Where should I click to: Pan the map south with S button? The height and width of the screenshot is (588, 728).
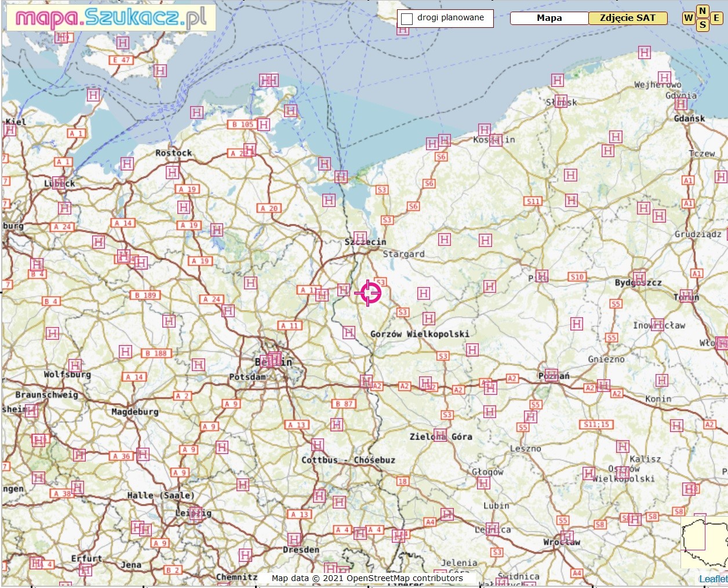pyautogui.click(x=702, y=25)
